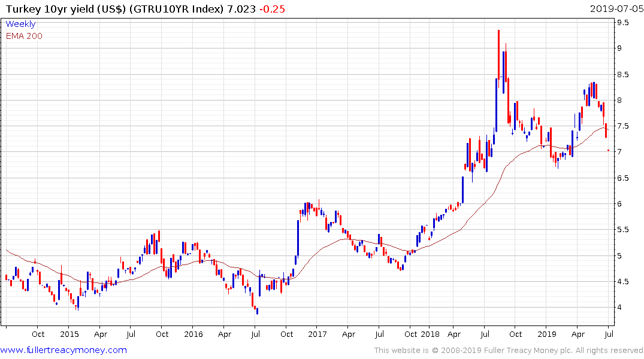The image size is (644, 359).
Task: Click the 5.5 y-axis label
Action: (622, 230)
